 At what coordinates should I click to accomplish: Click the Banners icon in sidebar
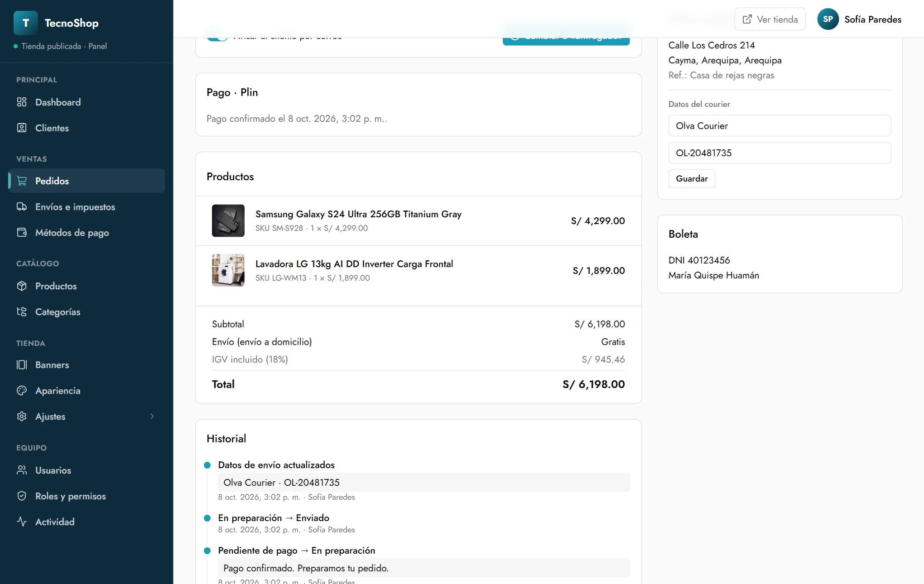tap(22, 364)
